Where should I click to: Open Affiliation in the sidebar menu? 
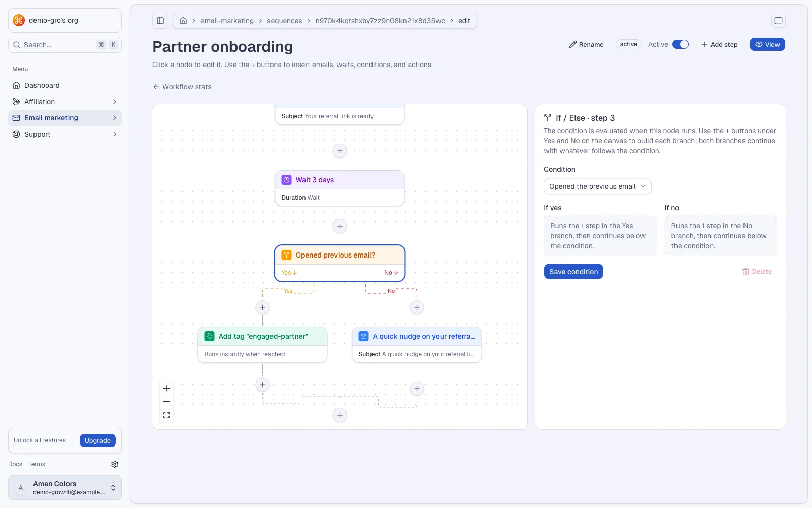click(x=65, y=102)
